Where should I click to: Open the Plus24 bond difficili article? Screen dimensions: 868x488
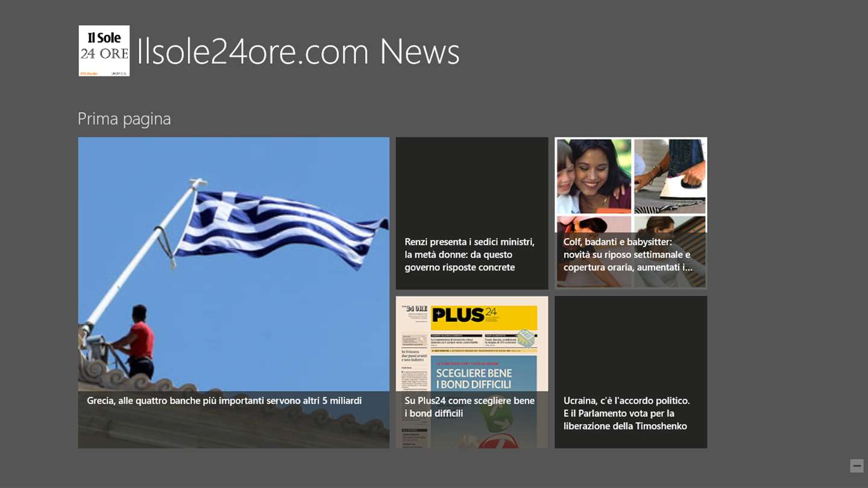coord(472,372)
